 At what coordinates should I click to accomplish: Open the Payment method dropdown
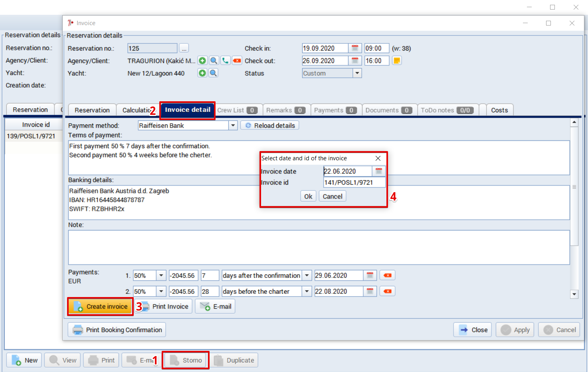coord(233,126)
